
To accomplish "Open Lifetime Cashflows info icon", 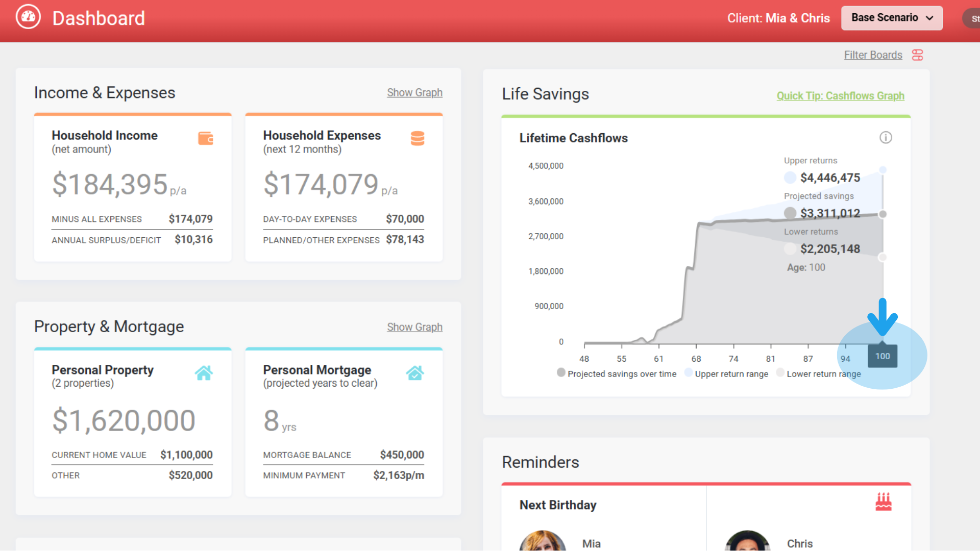I will (886, 138).
